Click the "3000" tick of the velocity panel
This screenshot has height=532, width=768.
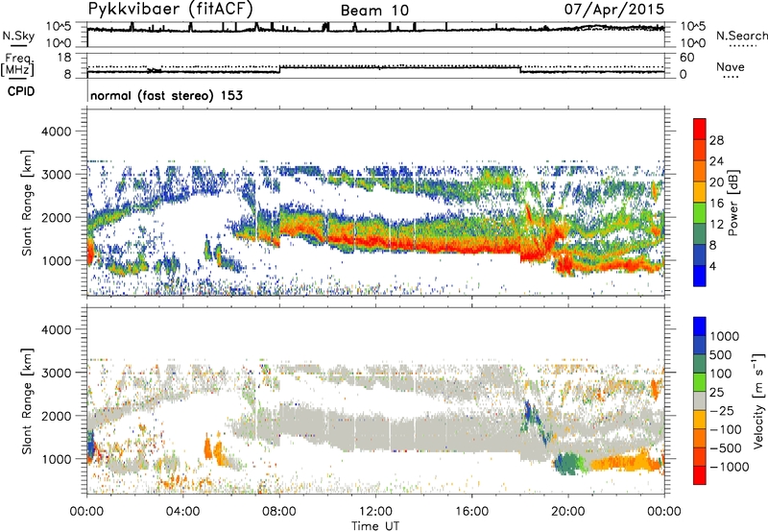click(x=57, y=373)
